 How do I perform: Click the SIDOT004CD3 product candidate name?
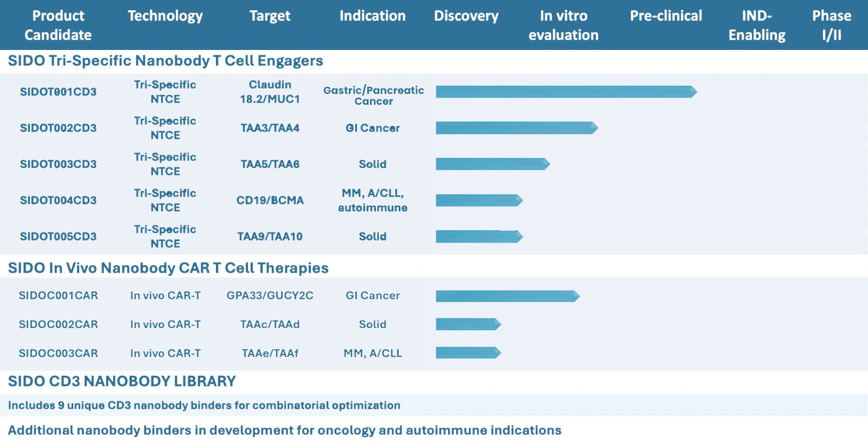(x=58, y=200)
